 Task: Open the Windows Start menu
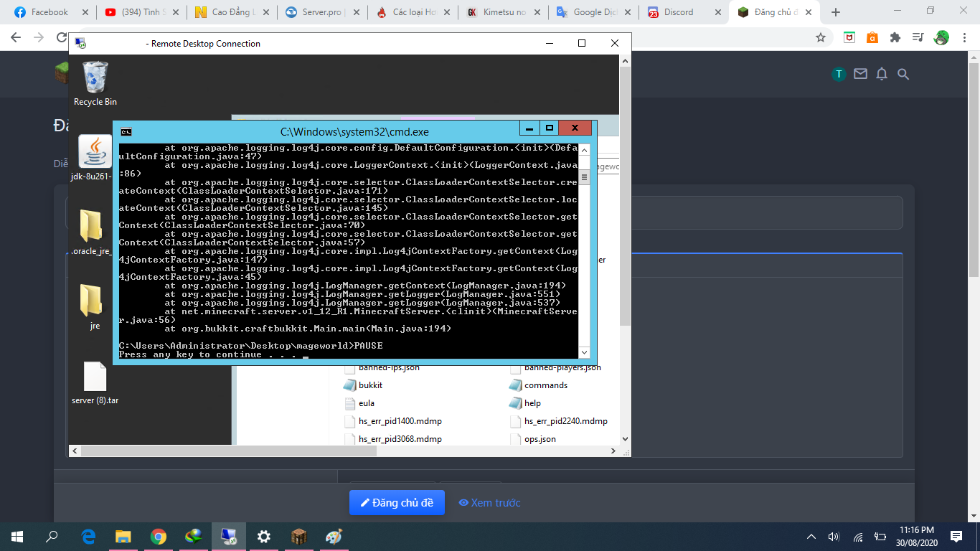coord(17,537)
